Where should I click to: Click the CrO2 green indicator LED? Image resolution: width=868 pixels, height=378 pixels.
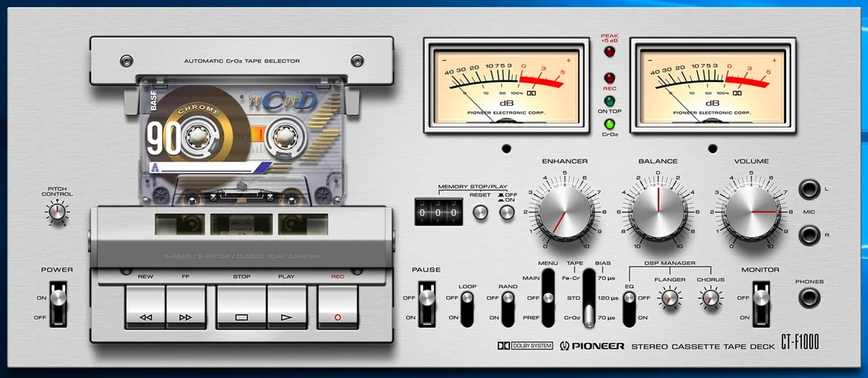click(x=610, y=125)
